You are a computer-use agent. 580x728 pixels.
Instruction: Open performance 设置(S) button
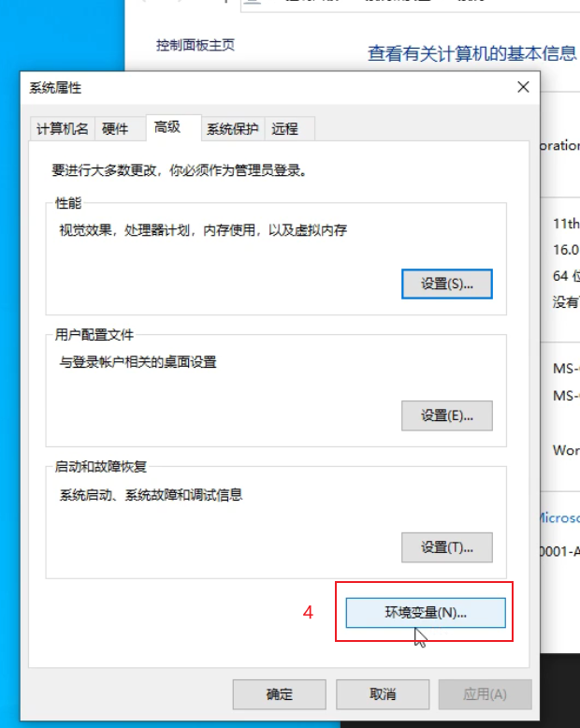(447, 284)
